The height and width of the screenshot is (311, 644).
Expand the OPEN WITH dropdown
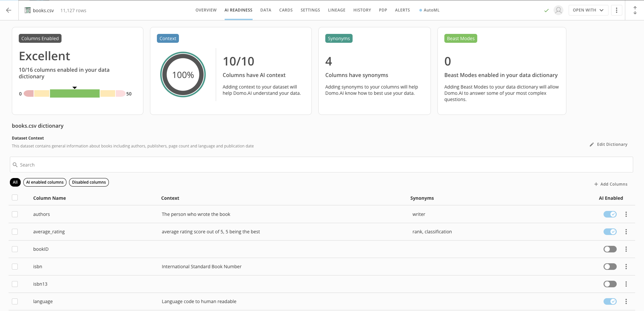pos(588,10)
